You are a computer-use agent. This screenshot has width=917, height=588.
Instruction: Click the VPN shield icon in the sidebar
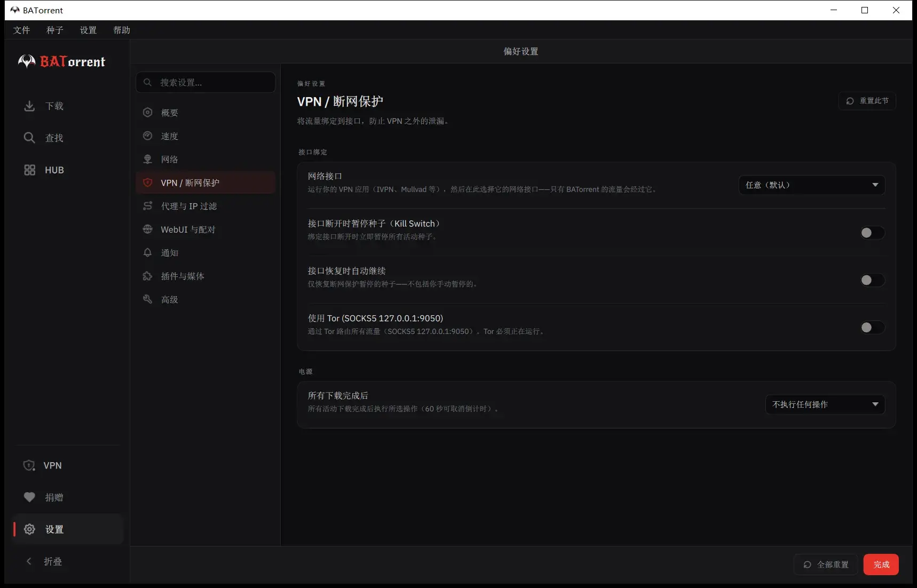click(x=29, y=465)
